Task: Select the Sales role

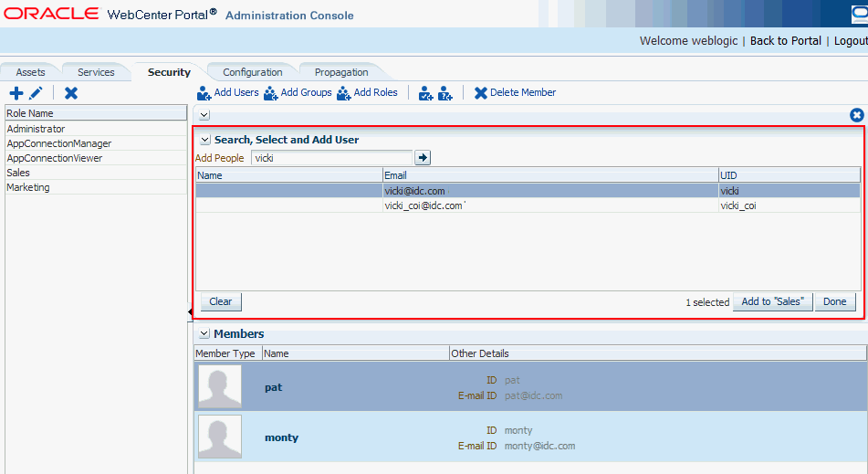Action: pos(97,173)
